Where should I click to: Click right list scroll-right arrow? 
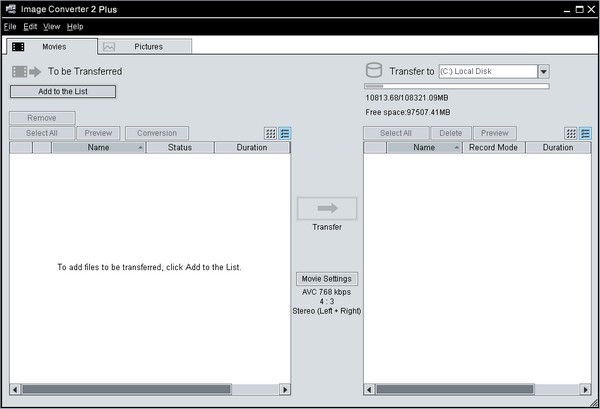(x=585, y=389)
